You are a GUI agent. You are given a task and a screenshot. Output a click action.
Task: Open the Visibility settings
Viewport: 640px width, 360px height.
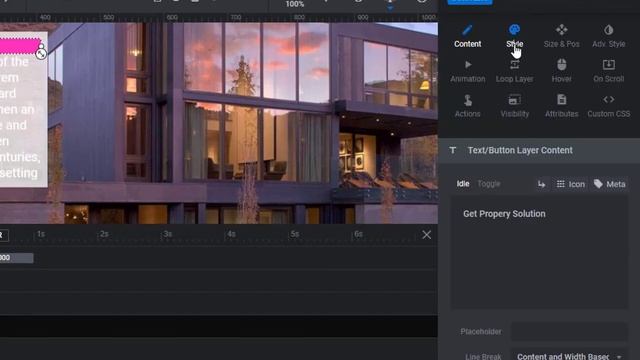click(514, 106)
